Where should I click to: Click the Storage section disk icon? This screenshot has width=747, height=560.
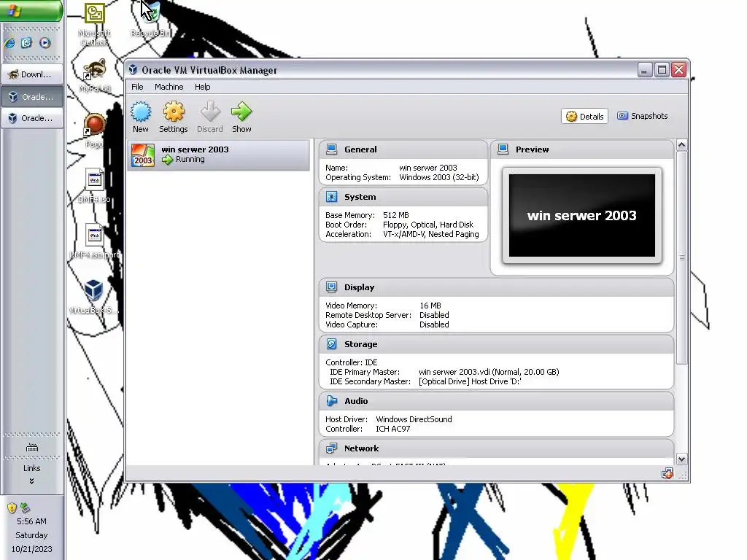[x=332, y=344]
